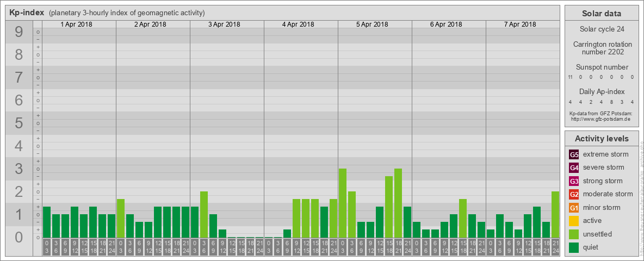
Task: Click the 'Sunspot number' label
Action: click(602, 67)
